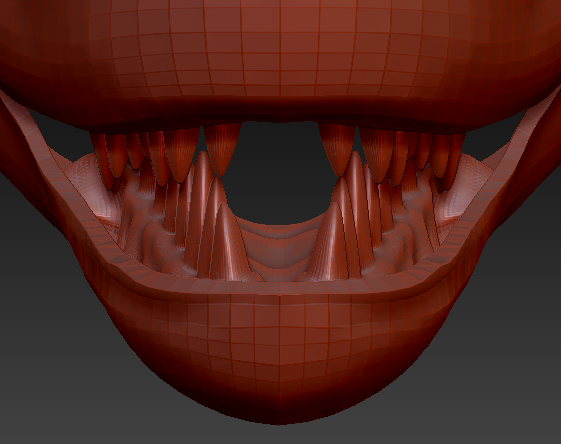Click the dark mouth opening between front fangs
This screenshot has height=444, width=561.
click(x=280, y=172)
